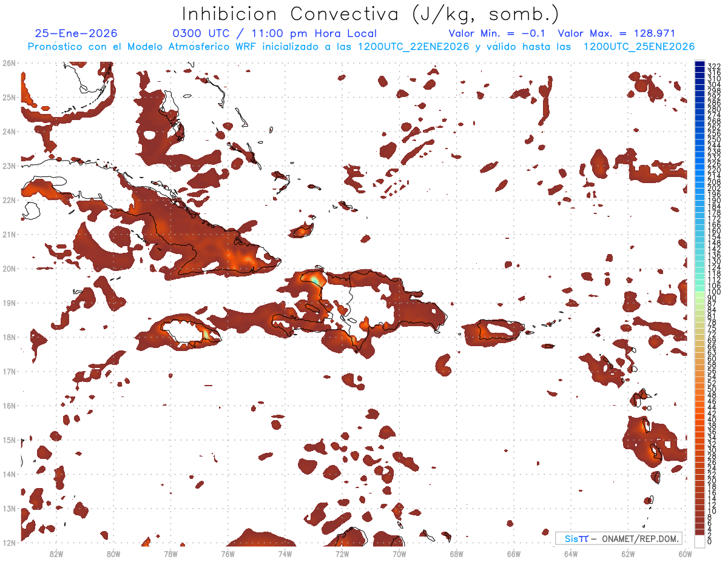This screenshot has height=562, width=728.
Task: Click the 12N latitude label
Action: [9, 543]
